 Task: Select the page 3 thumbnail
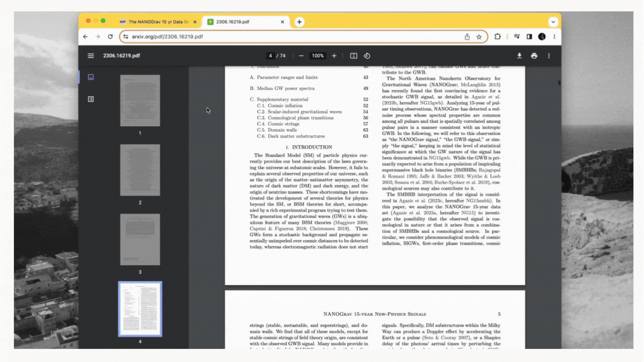pyautogui.click(x=140, y=240)
